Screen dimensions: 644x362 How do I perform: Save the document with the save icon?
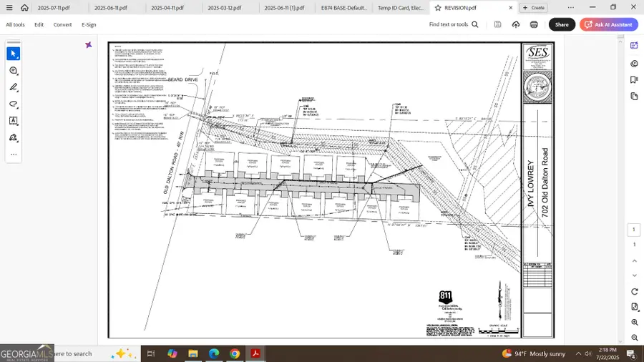[x=497, y=24]
